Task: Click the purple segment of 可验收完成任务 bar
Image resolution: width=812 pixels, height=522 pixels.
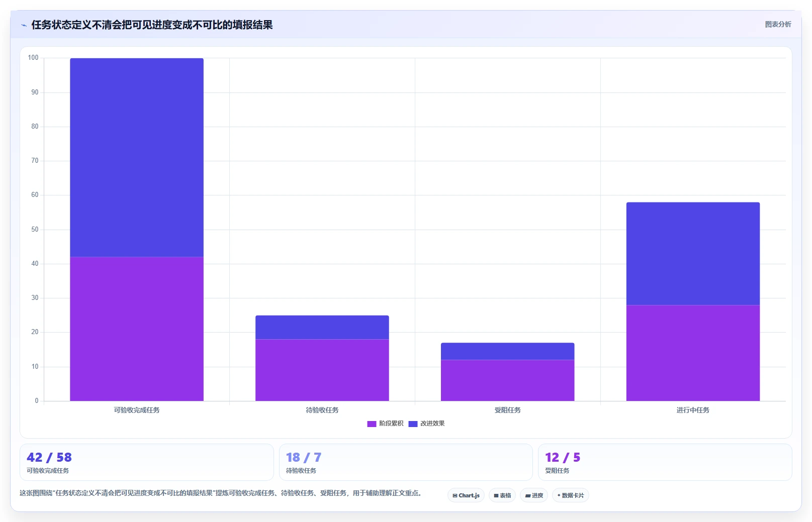Action: [137, 329]
